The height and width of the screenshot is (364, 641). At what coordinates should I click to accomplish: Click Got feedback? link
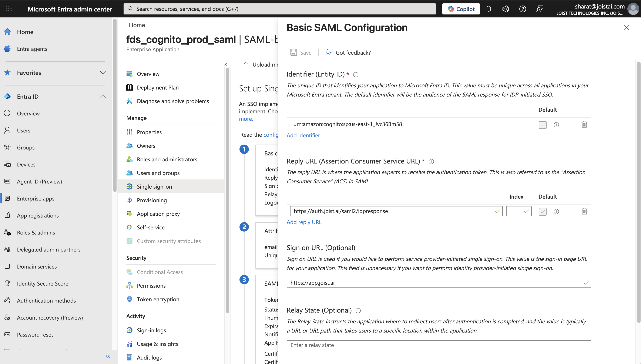click(348, 53)
